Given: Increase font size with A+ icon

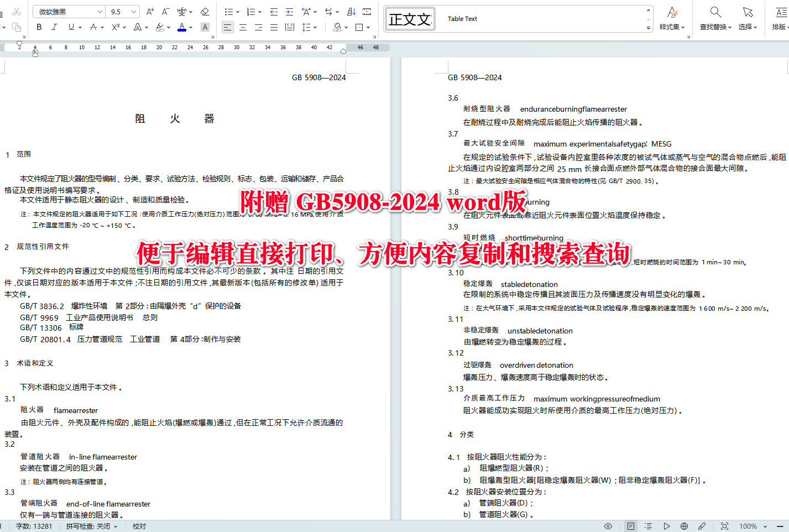Looking at the screenshot, I should pyautogui.click(x=150, y=11).
